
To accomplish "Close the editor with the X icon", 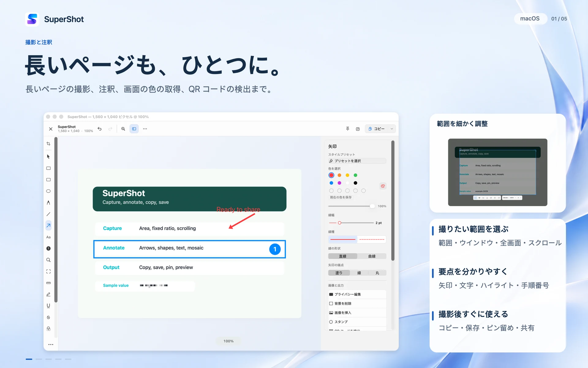I will coord(51,129).
